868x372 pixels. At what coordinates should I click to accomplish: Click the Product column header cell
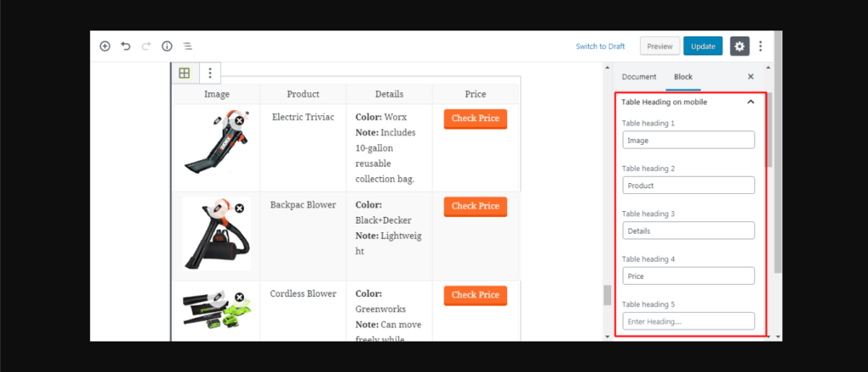303,94
